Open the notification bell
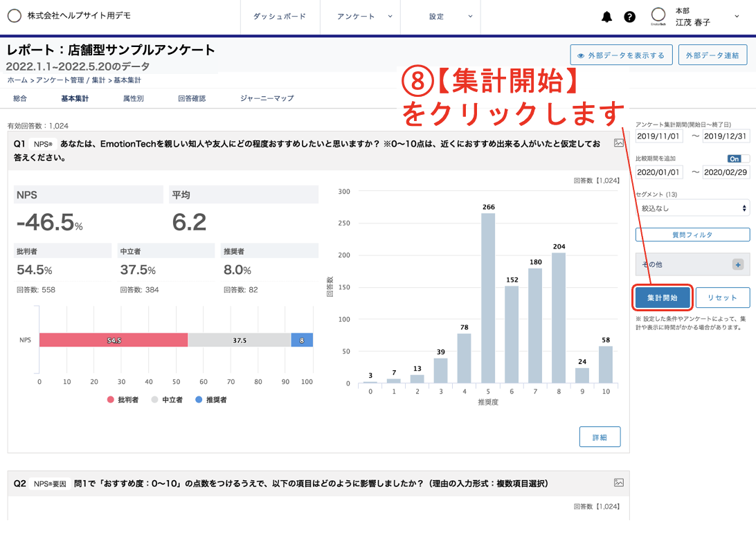This screenshot has height=541, width=756. [606, 16]
